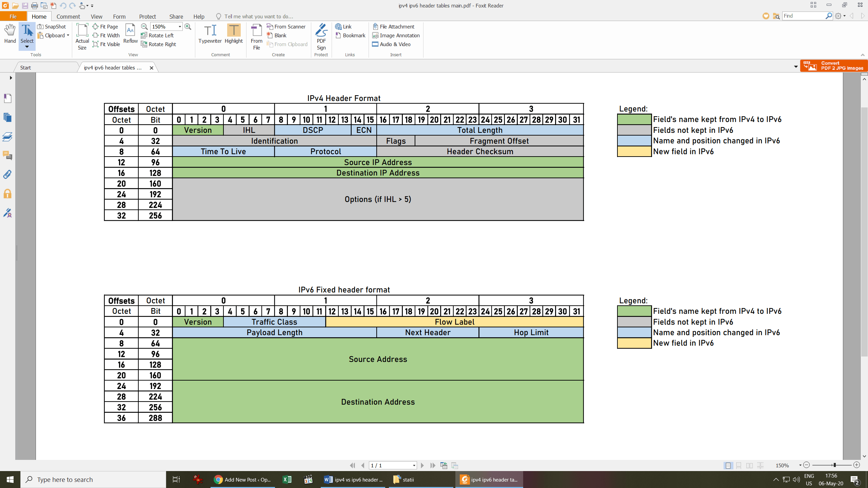This screenshot has width=868, height=488.
Task: Activate the Highlight tool
Action: point(234,34)
